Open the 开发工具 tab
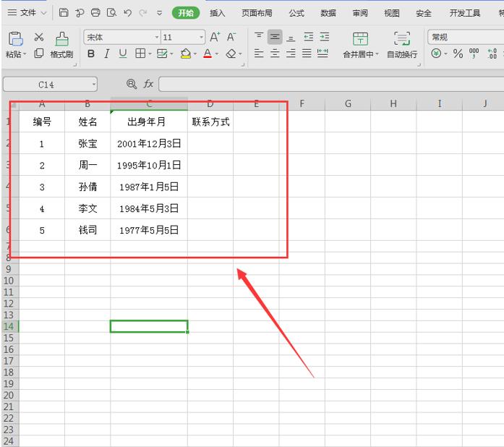The image size is (504, 447). click(465, 13)
